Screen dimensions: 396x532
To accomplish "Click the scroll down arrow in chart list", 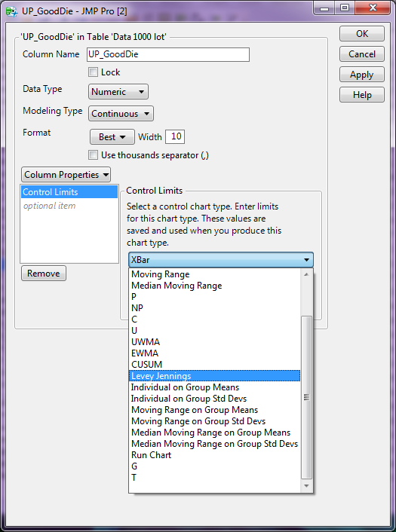I will coord(306,486).
